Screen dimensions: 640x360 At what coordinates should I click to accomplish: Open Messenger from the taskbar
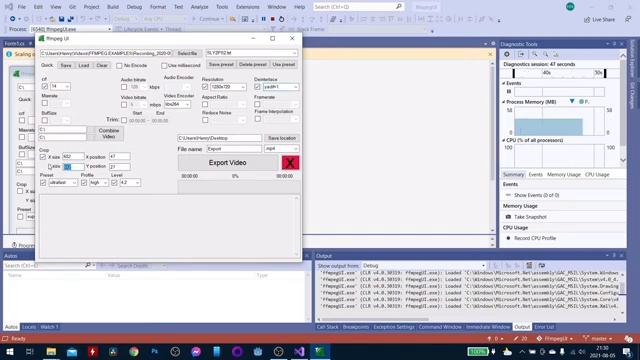[x=196, y=351]
